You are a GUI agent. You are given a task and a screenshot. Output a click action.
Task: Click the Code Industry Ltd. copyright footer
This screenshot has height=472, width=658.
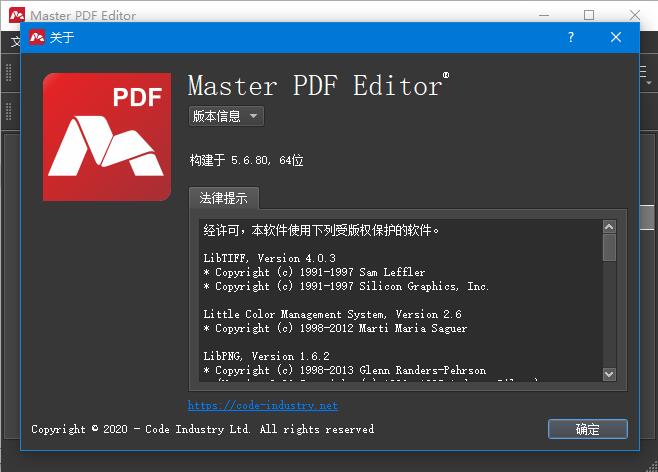click(203, 429)
